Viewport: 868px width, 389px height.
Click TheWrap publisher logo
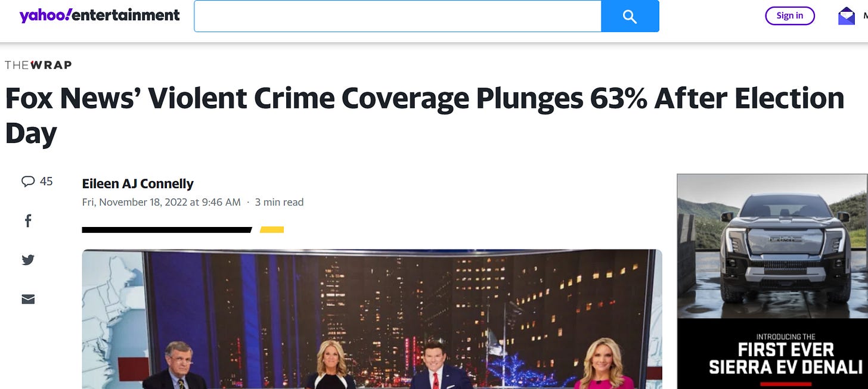38,65
